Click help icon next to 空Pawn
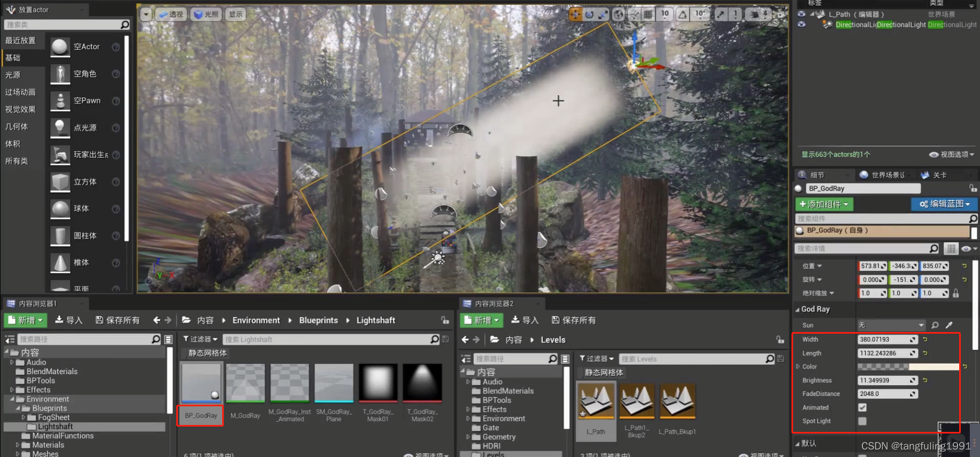This screenshot has width=980, height=457. coord(116,101)
